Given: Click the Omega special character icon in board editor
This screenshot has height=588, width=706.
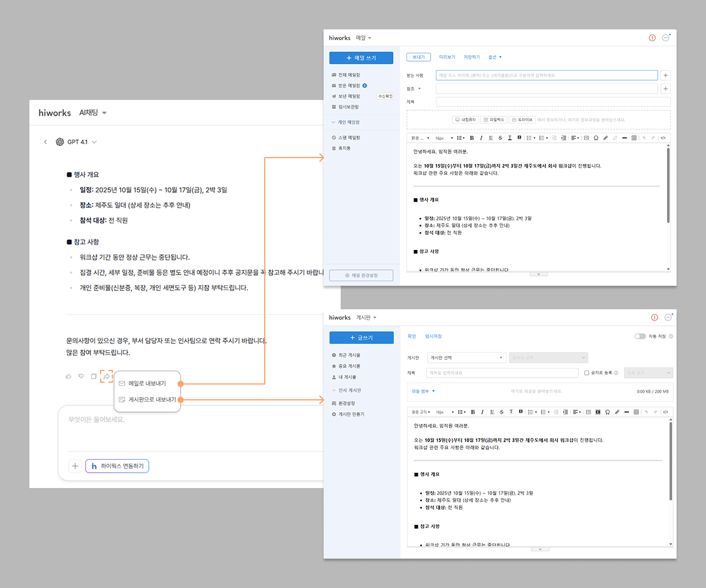Looking at the screenshot, I should (x=607, y=412).
